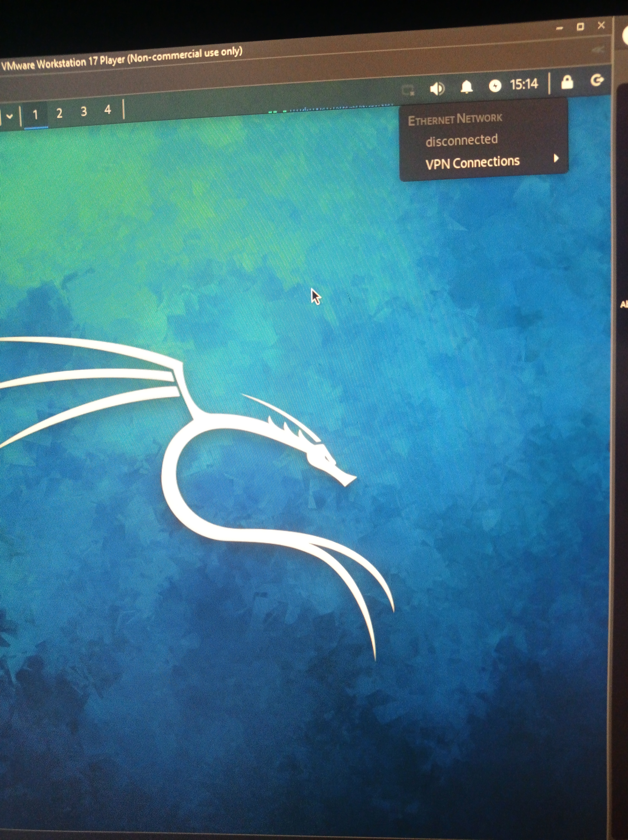628x840 pixels.
Task: Click the VMware Workstation 17 Player title
Action: pos(122,58)
